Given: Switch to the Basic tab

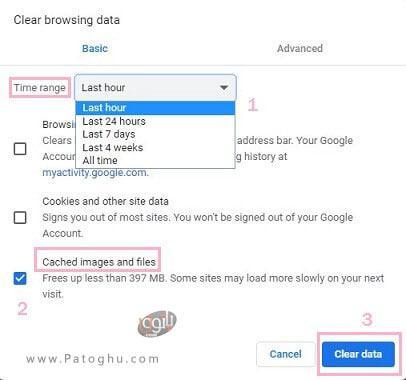Looking at the screenshot, I should (95, 48).
